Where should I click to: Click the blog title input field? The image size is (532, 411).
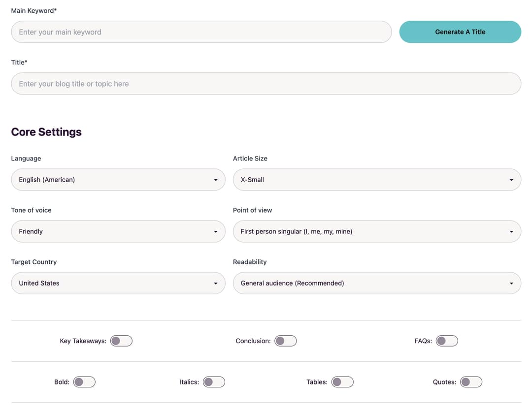click(266, 83)
